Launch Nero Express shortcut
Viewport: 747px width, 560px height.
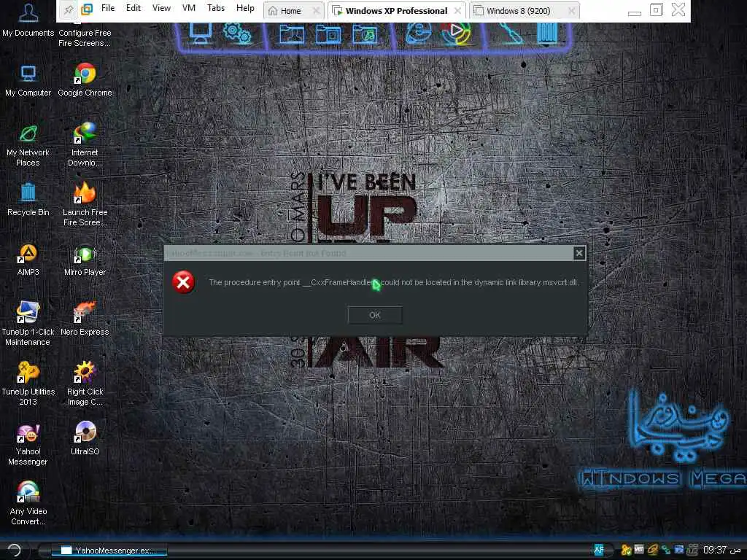pyautogui.click(x=85, y=319)
